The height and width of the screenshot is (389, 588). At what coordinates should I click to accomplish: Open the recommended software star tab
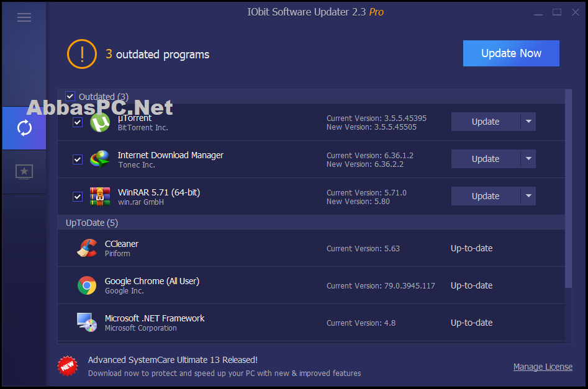pyautogui.click(x=24, y=172)
